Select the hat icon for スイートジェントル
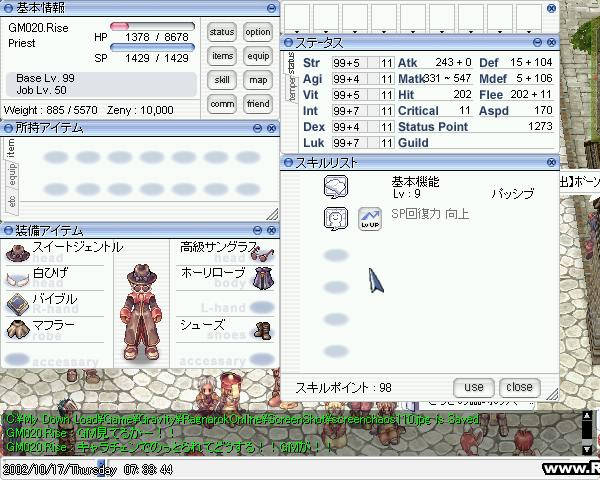The height and width of the screenshot is (480, 600). pos(17,252)
